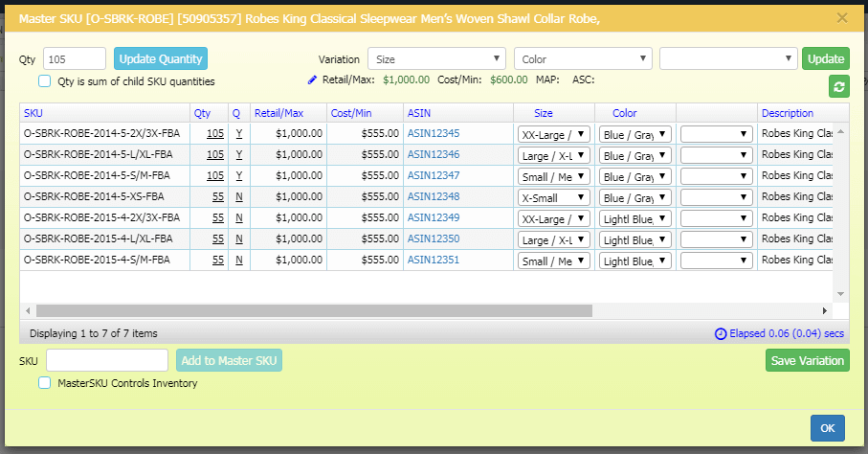
Task: Click the right arrow of horizontal scrollbar
Action: pos(825,310)
